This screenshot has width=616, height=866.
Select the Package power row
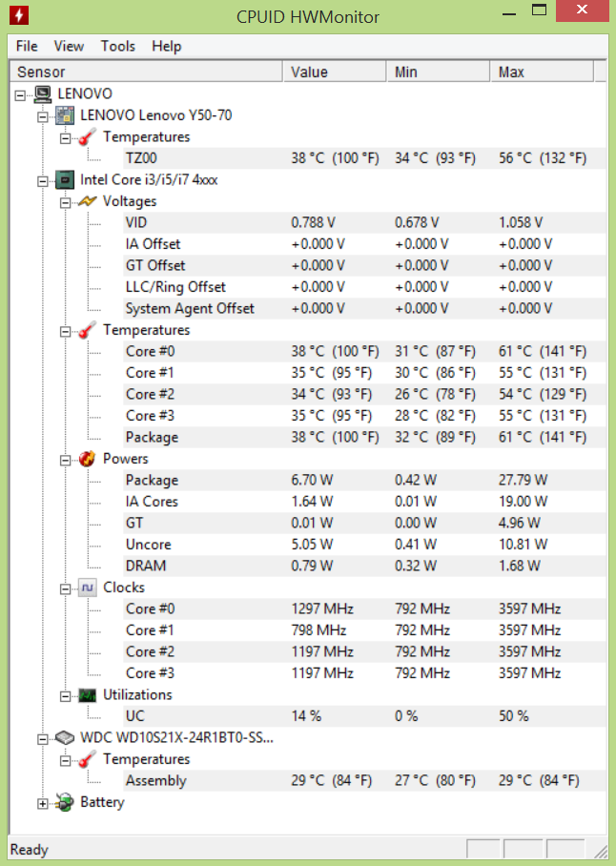(x=152, y=480)
